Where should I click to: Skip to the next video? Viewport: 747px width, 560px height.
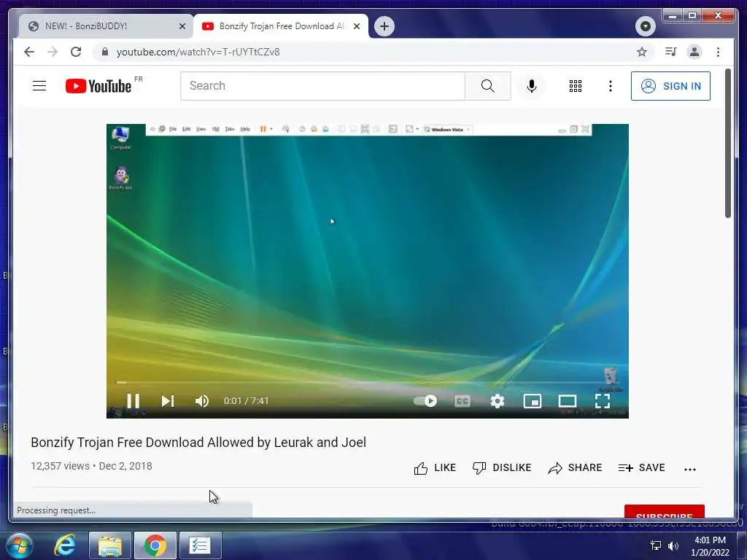[168, 401]
